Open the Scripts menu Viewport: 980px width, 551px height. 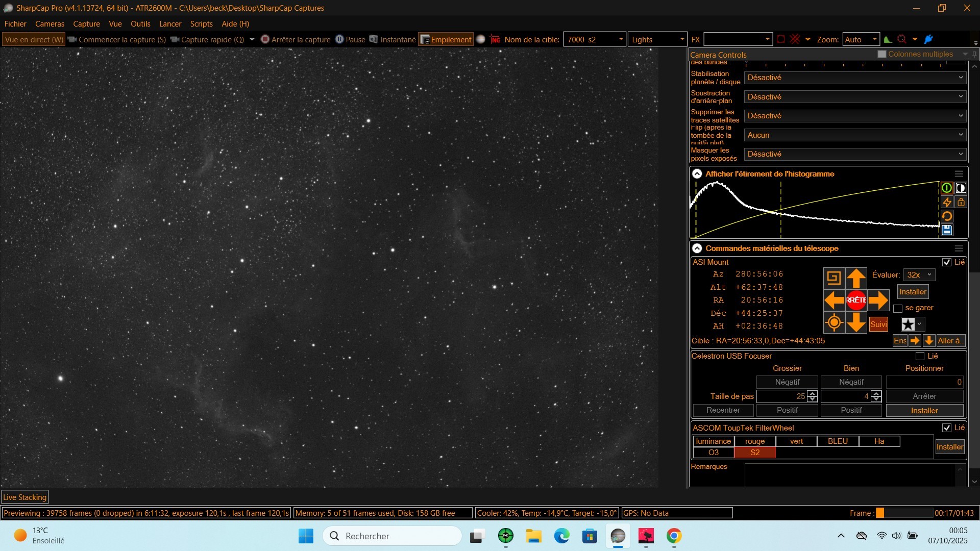201,24
